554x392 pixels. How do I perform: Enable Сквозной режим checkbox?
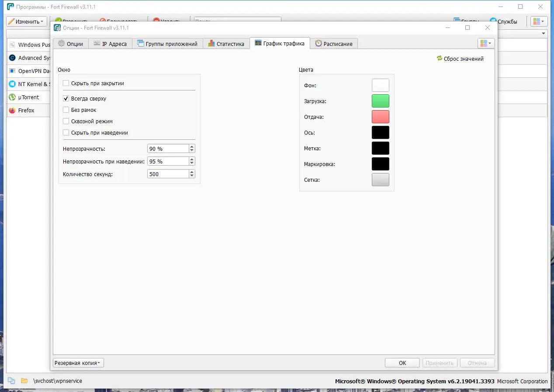tap(66, 121)
